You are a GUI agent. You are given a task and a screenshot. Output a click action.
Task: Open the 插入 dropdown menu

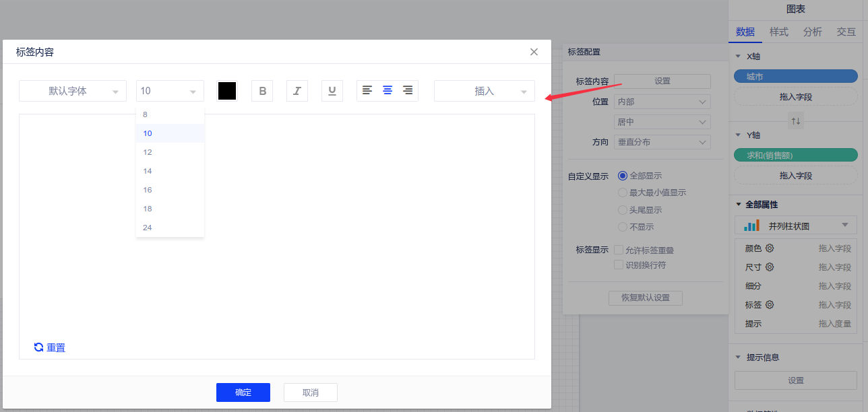484,91
